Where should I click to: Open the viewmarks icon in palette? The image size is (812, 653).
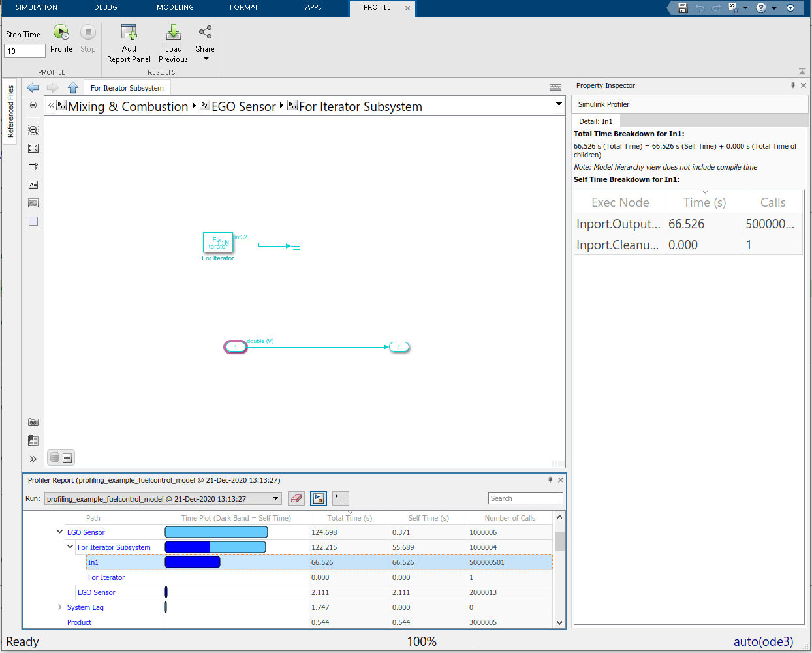[33, 440]
